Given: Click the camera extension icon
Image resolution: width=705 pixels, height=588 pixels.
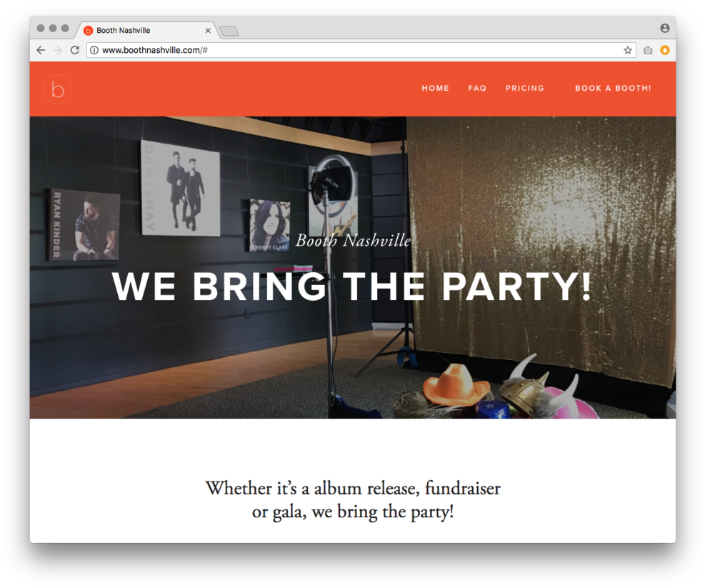Looking at the screenshot, I should (647, 51).
